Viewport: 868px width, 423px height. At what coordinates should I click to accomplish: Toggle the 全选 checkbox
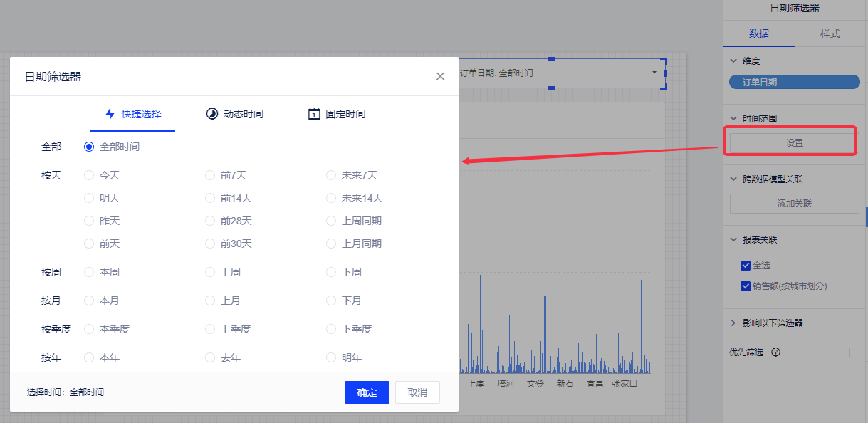point(746,266)
